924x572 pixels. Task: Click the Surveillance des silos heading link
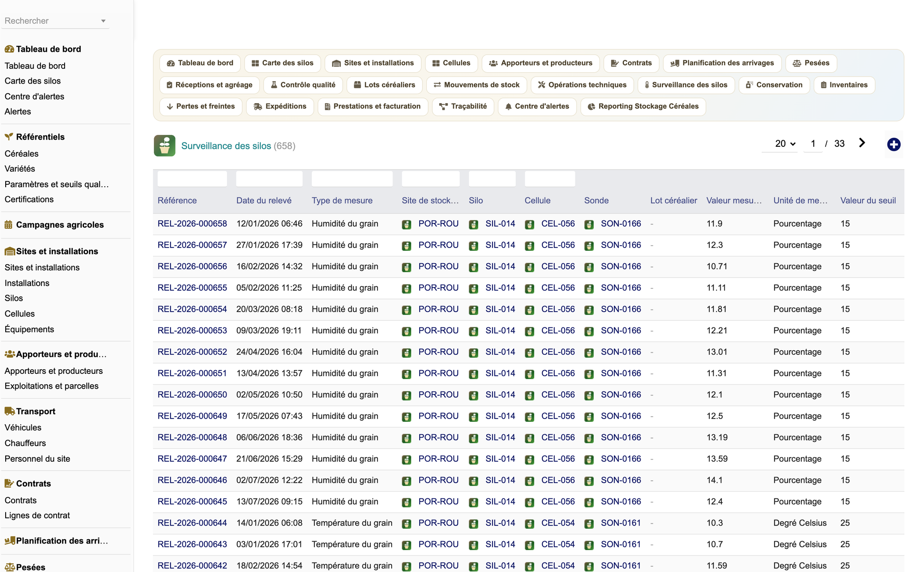click(x=226, y=146)
